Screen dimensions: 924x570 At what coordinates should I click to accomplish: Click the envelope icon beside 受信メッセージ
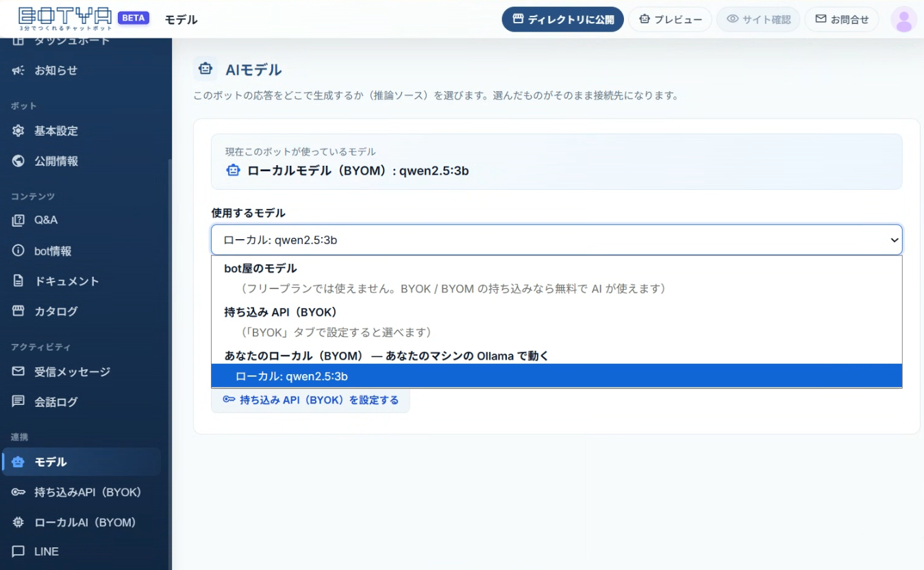[x=18, y=371]
